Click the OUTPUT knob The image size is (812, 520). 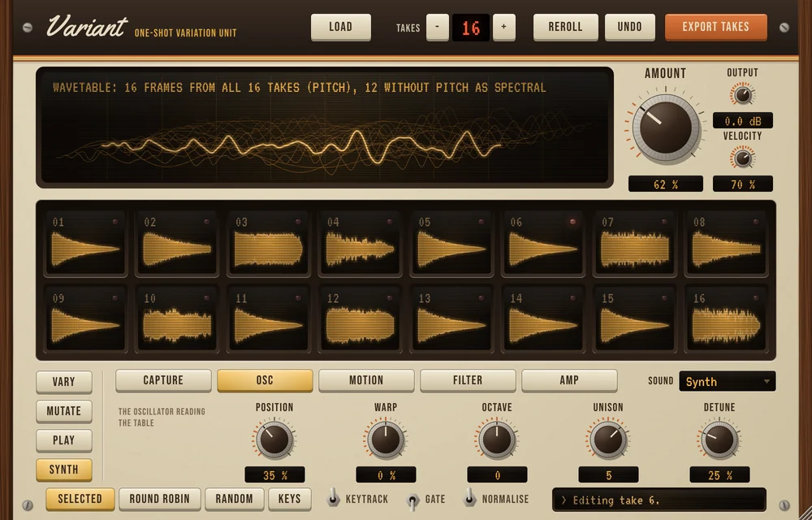(x=743, y=95)
